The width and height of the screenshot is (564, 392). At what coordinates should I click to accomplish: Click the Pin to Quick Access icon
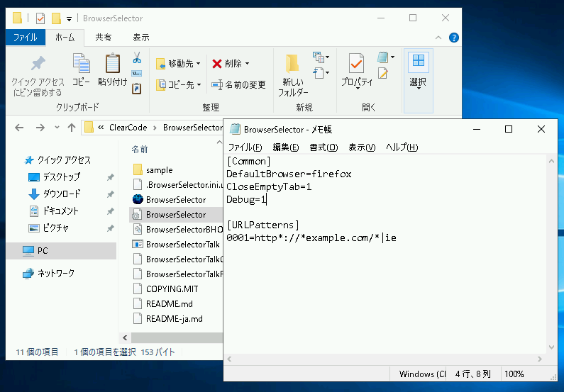tap(38, 64)
